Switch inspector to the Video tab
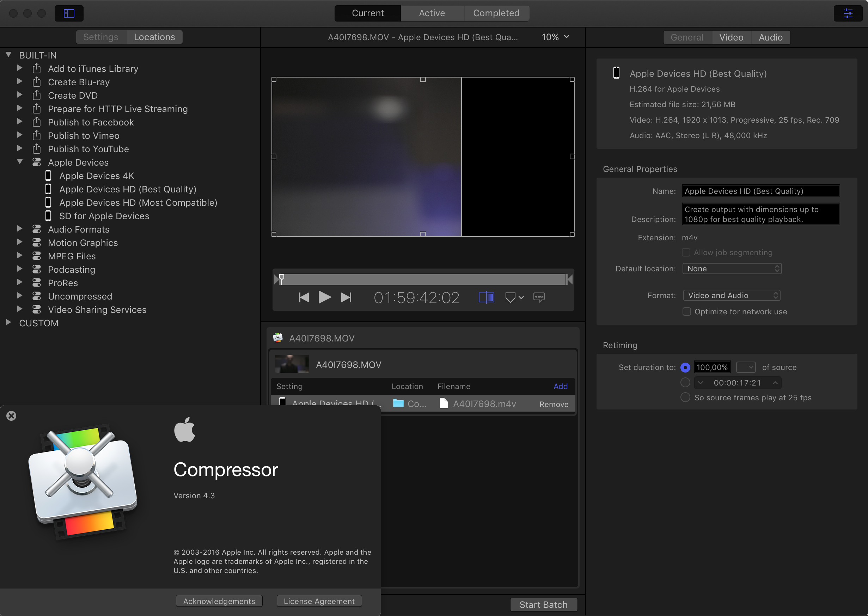Screen dimensions: 868x616 coord(731,37)
